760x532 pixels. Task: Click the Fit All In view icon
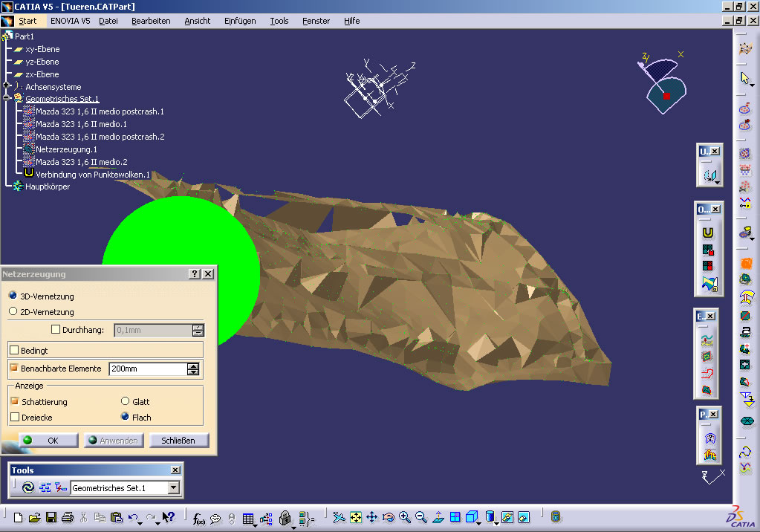tap(355, 517)
